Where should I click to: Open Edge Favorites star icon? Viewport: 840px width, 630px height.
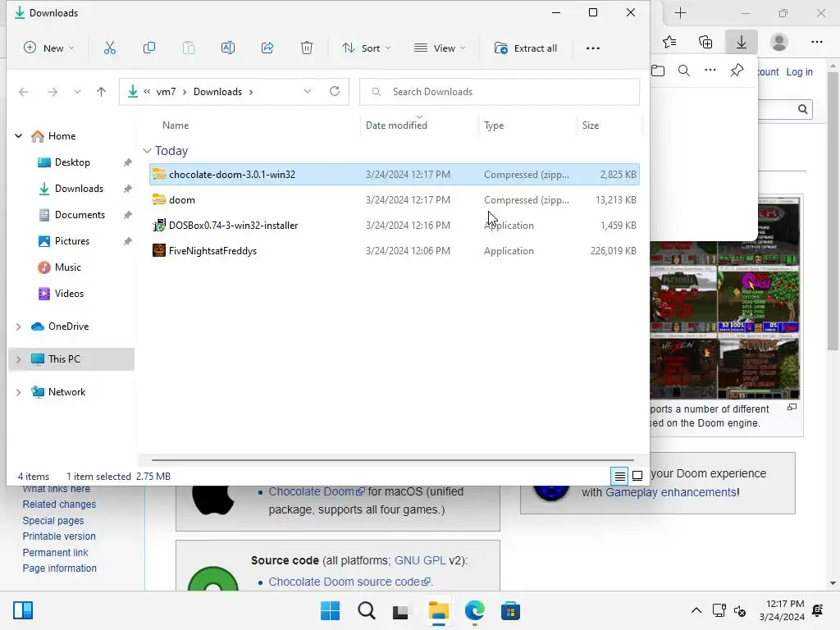click(669, 42)
